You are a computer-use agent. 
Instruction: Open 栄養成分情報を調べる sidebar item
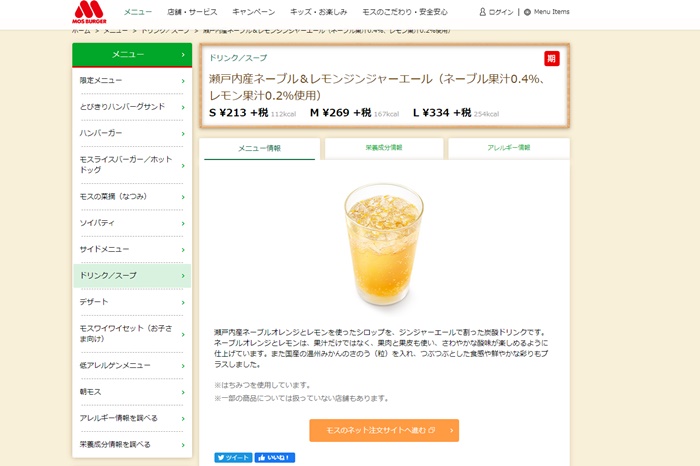[x=132, y=445]
